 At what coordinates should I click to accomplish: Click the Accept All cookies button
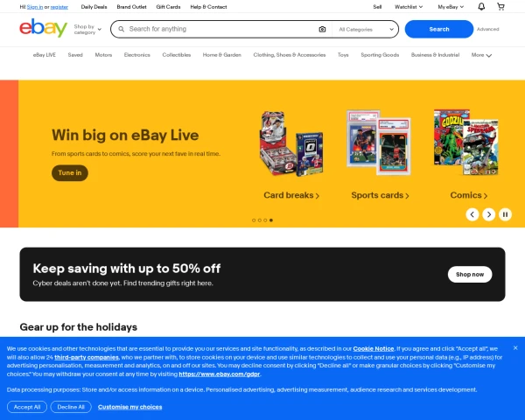pos(27,407)
